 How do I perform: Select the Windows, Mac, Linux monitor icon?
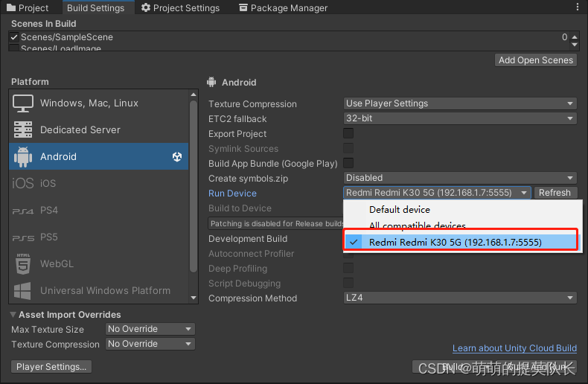pyautogui.click(x=23, y=103)
